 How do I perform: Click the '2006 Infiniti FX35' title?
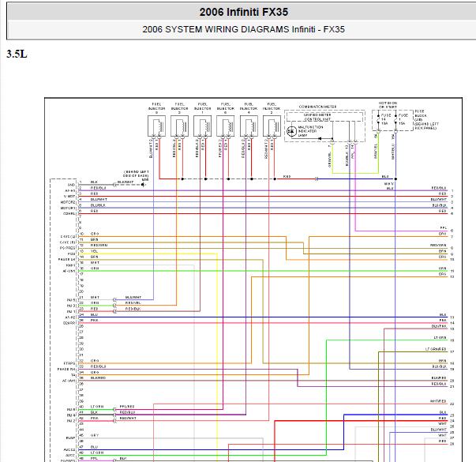(243, 12)
